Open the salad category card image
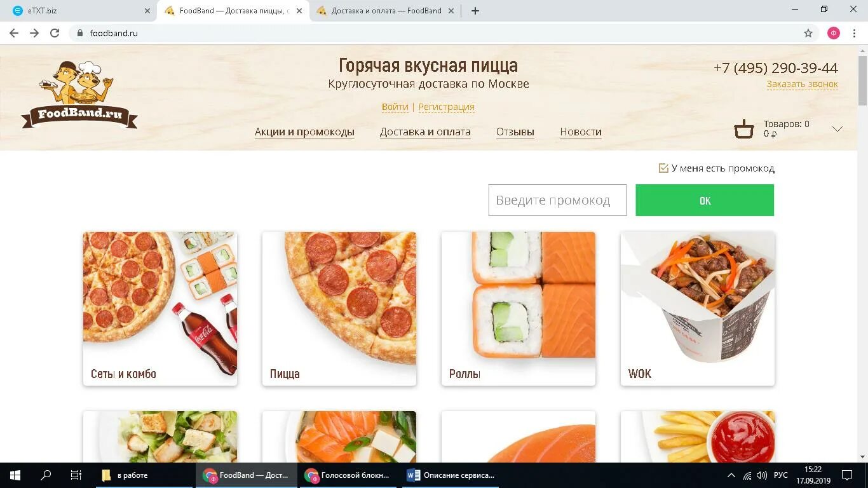The image size is (868, 488). tap(160, 437)
